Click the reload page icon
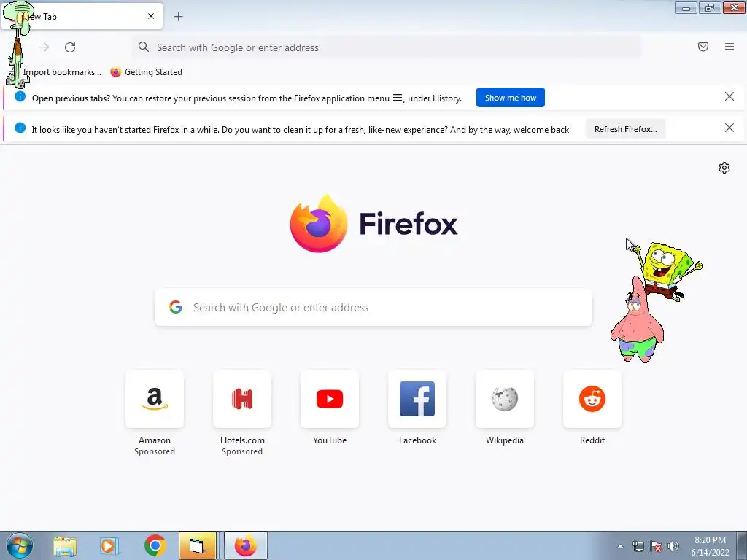 pyautogui.click(x=70, y=47)
